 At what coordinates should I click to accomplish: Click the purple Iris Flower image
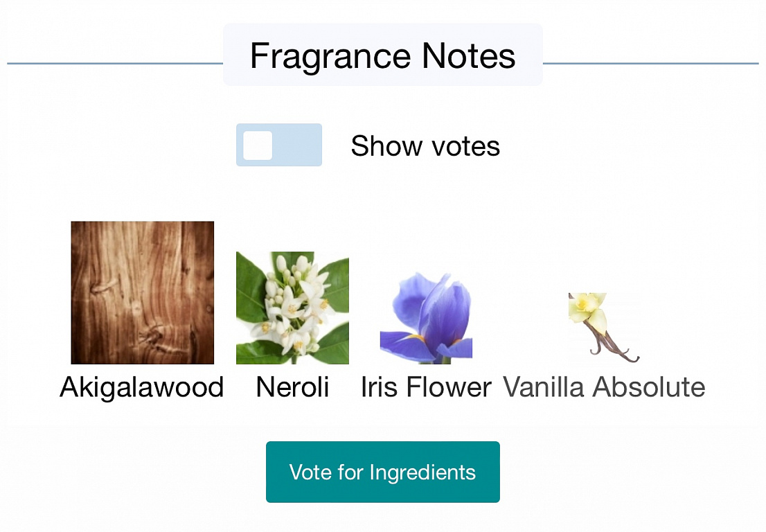[426, 316]
